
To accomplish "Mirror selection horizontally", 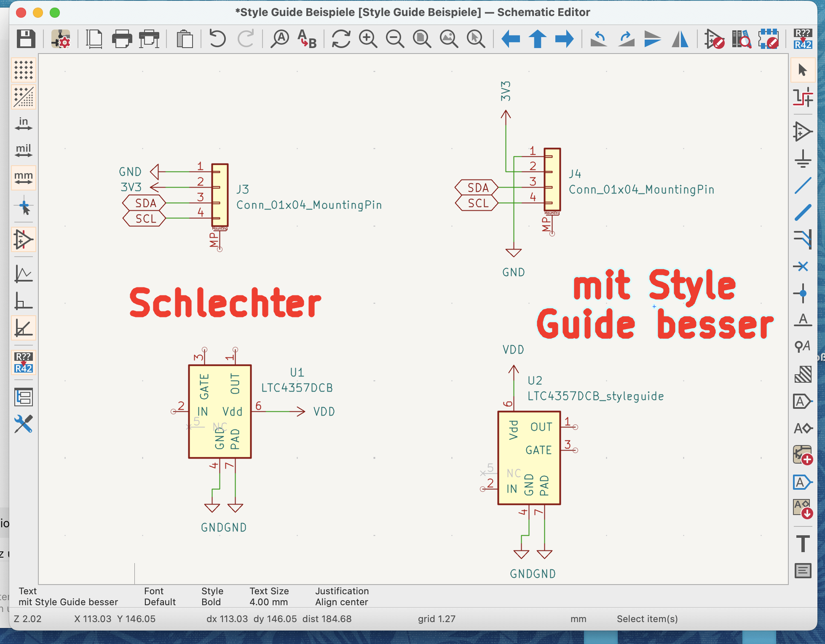I will (x=680, y=39).
